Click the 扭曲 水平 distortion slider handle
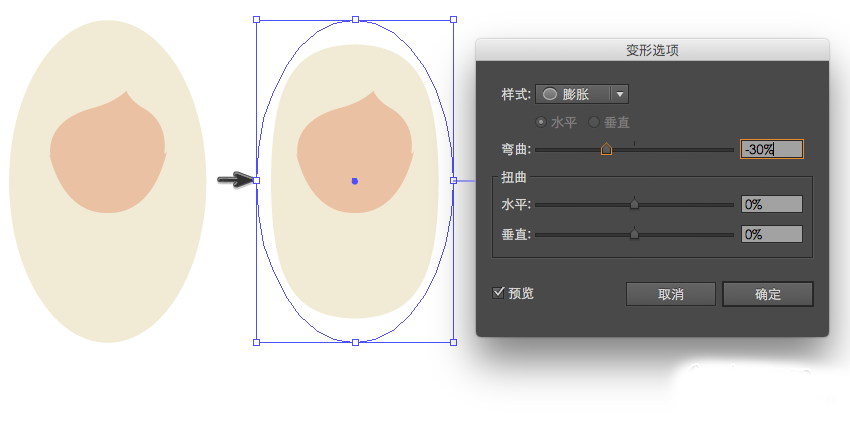850x424 pixels. pyautogui.click(x=634, y=204)
